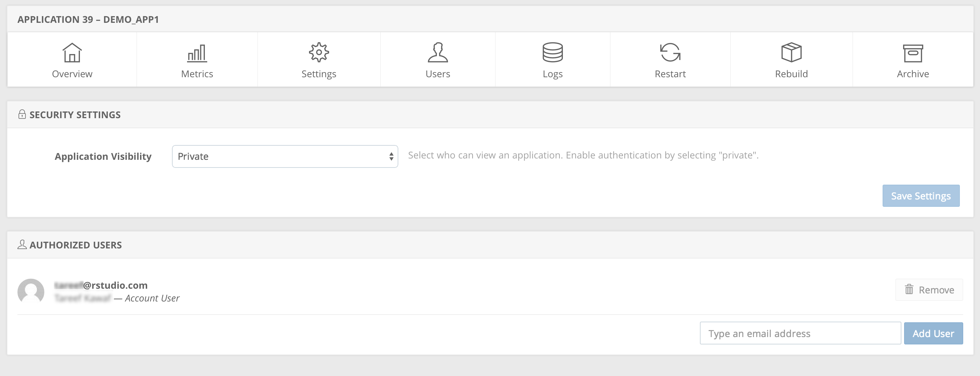Click the Logs database stack icon
The width and height of the screenshot is (980, 376).
(552, 52)
